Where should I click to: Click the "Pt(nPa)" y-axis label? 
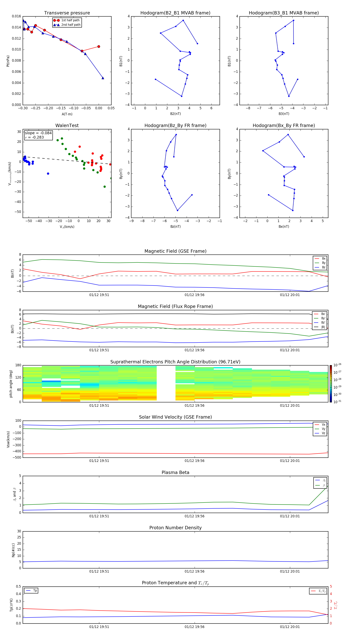click(8, 61)
